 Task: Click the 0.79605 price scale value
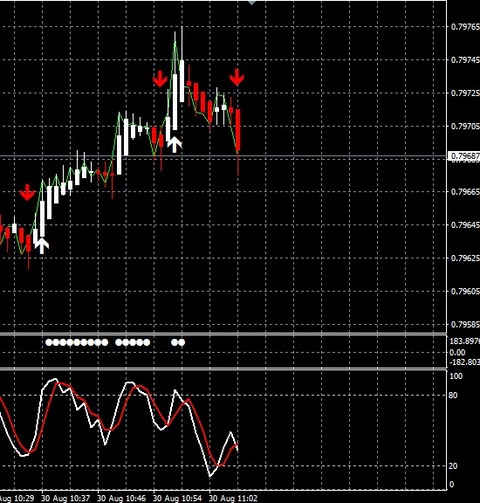coord(465,291)
